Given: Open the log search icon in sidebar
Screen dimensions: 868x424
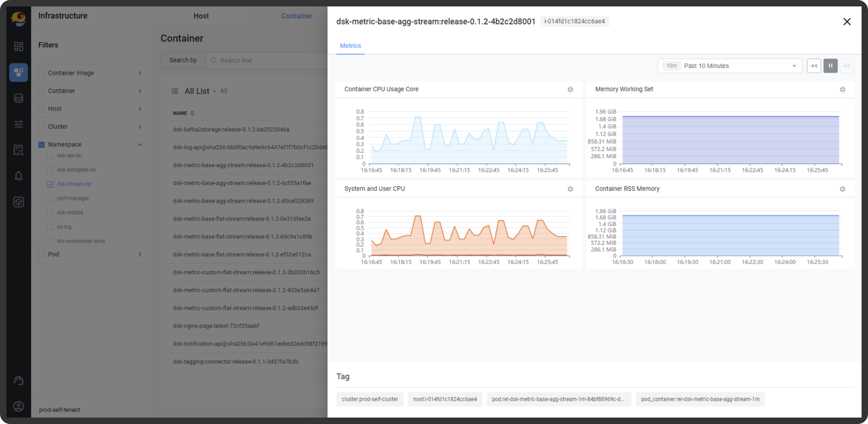Looking at the screenshot, I should 18,150.
